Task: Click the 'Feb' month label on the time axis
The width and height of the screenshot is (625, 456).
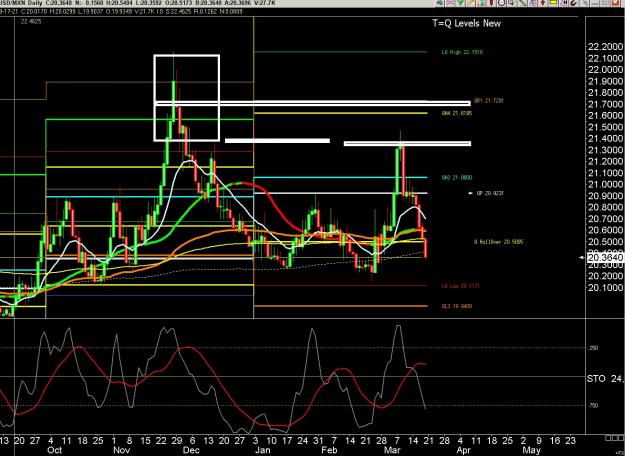Action: [330, 450]
